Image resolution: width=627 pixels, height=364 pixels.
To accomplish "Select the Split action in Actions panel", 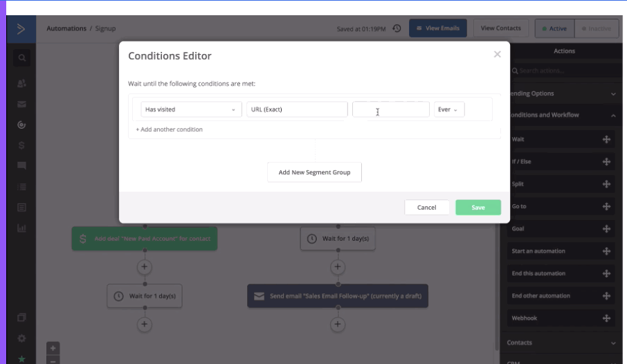I will click(x=561, y=184).
